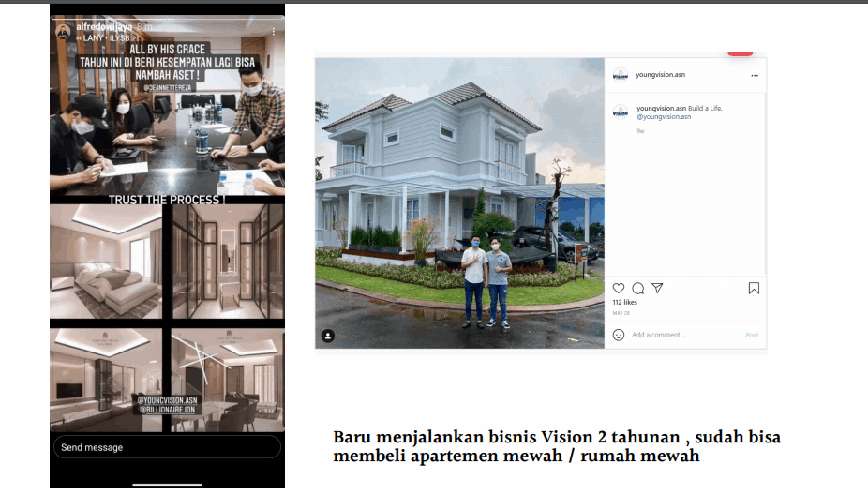
Task: Open youngvision.asn username in post header
Action: coord(658,75)
